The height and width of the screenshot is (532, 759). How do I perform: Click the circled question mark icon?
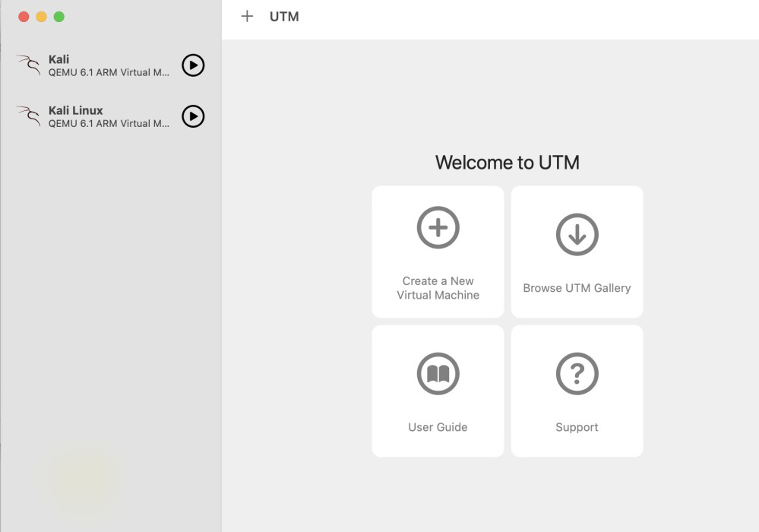pos(577,374)
